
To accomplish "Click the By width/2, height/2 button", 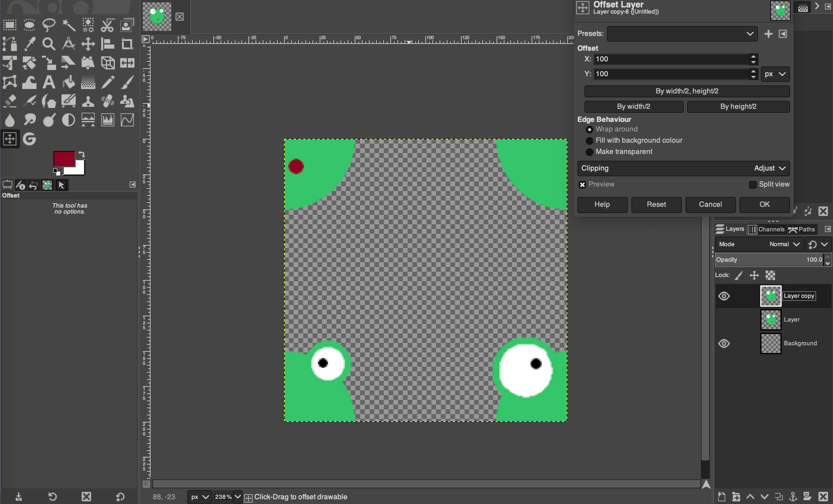I will pyautogui.click(x=687, y=91).
